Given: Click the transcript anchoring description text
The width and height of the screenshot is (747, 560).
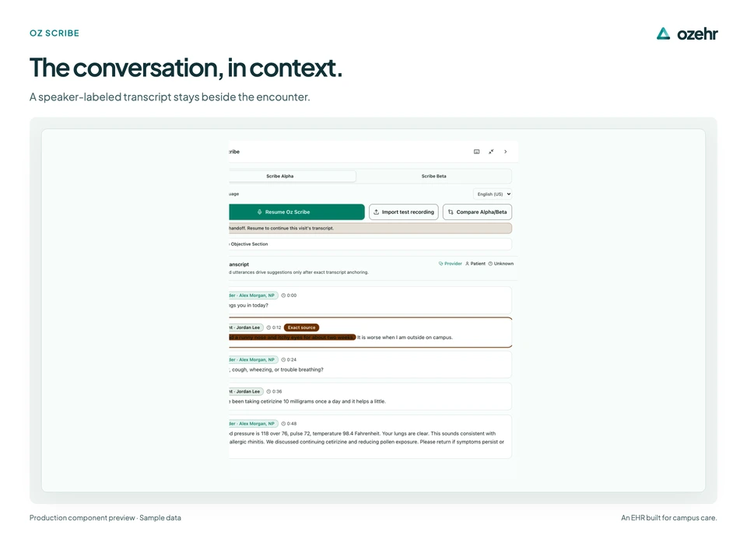Looking at the screenshot, I should point(299,272).
